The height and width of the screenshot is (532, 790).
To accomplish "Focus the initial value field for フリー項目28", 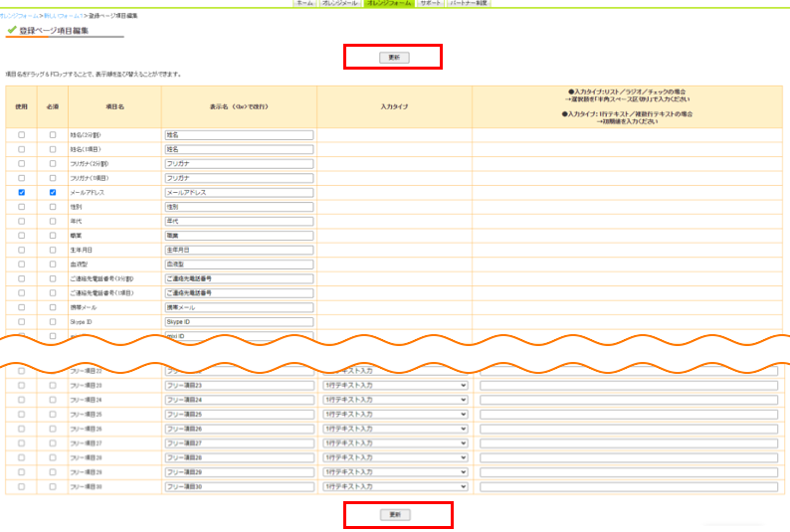I will tap(628, 457).
